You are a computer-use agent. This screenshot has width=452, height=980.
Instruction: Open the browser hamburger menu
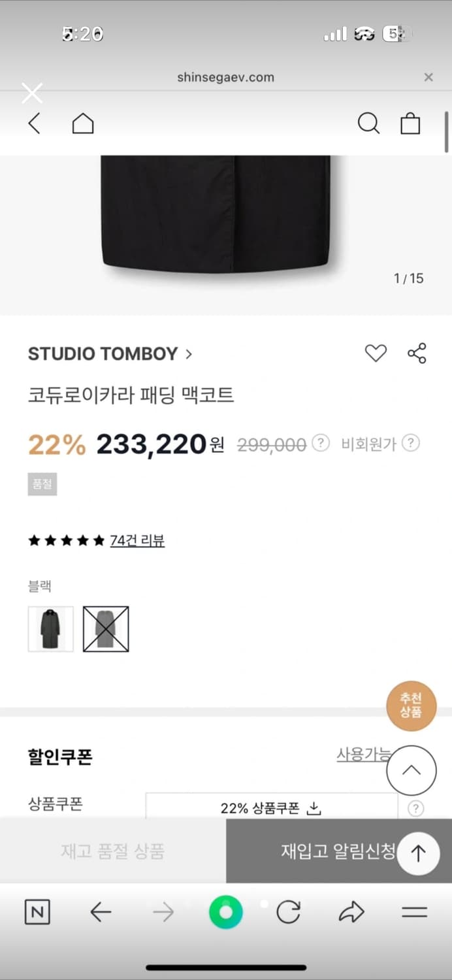[414, 912]
